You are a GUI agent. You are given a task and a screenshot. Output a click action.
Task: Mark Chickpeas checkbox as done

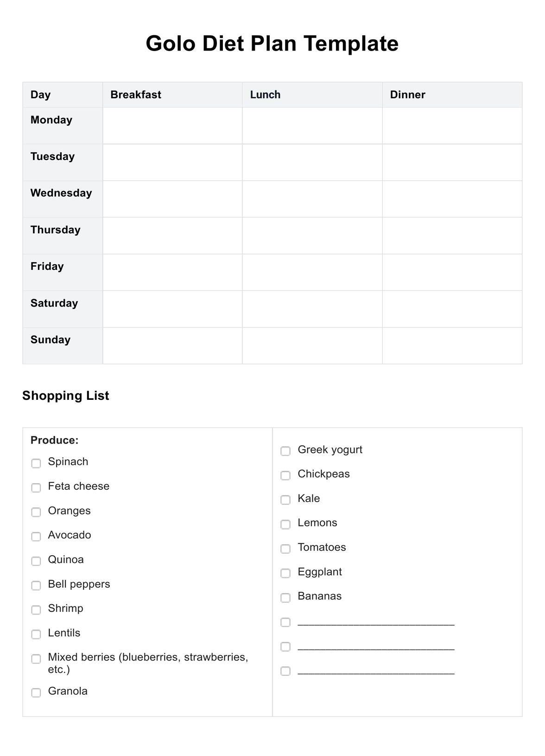(x=285, y=475)
